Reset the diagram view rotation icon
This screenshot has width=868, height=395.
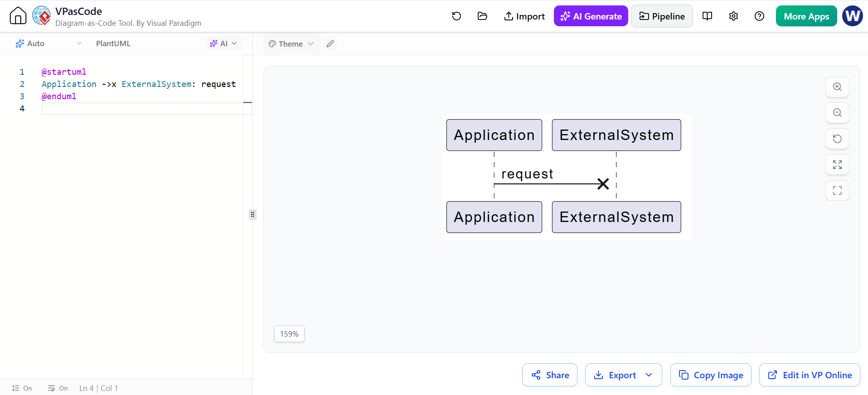point(837,139)
